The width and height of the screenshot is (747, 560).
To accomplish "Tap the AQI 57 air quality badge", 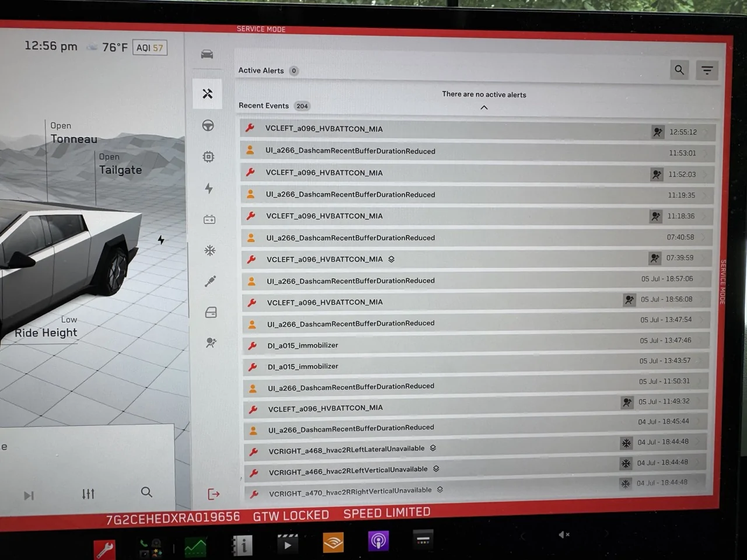I will (150, 48).
